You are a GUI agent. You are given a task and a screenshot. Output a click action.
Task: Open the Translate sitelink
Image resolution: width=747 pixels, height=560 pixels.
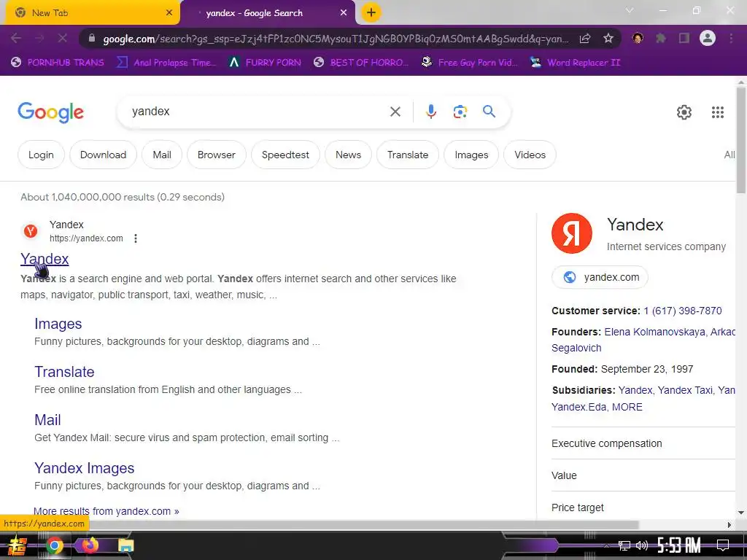point(64,372)
